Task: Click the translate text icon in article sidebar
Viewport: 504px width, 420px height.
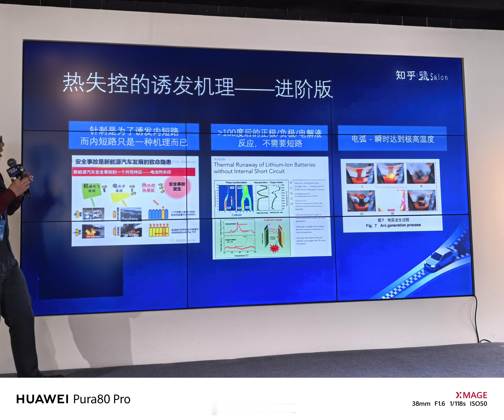Action: [x=291, y=188]
